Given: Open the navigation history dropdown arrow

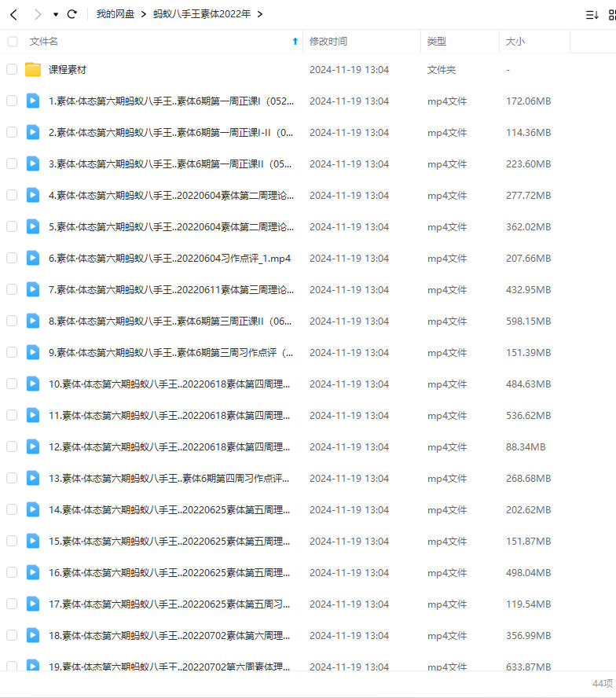Looking at the screenshot, I should [x=56, y=15].
